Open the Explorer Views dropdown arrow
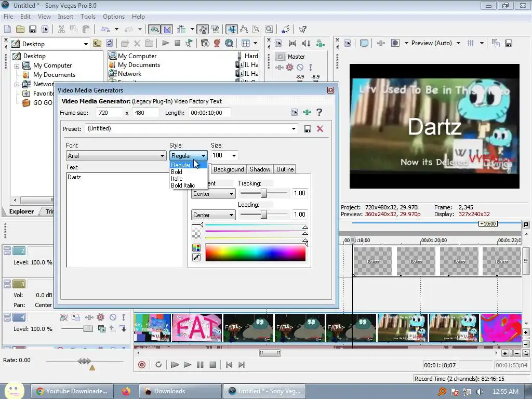This screenshot has height=399, width=532. tap(255, 43)
